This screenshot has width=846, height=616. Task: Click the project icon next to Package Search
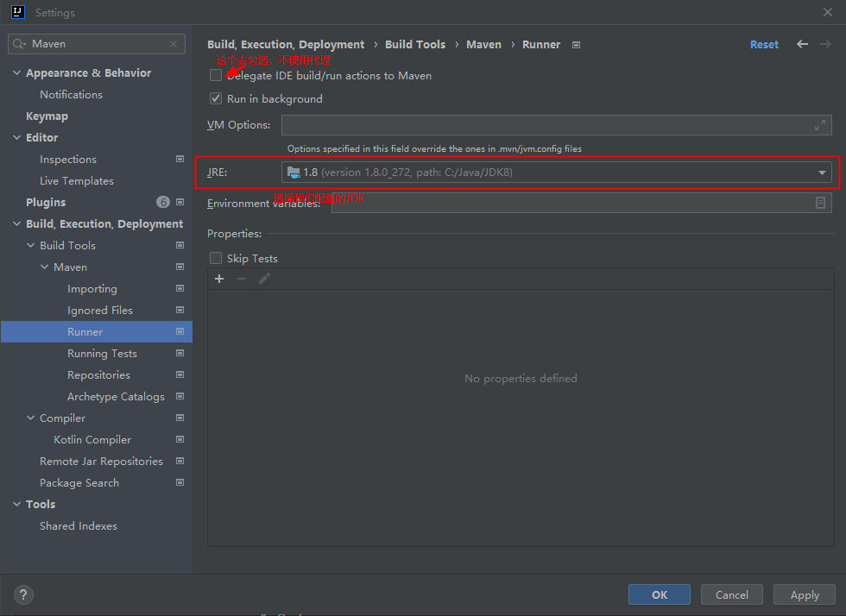[180, 483]
